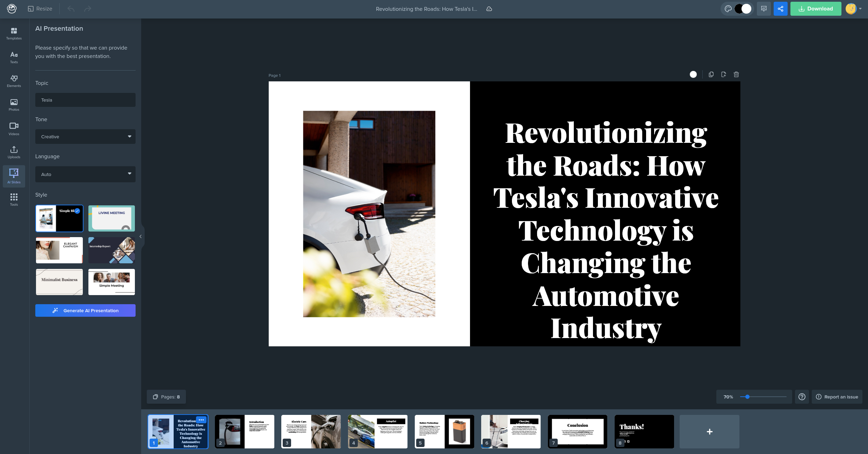Toggle the dark/light theme switch
This screenshot has width=868, height=454.
tap(743, 9)
